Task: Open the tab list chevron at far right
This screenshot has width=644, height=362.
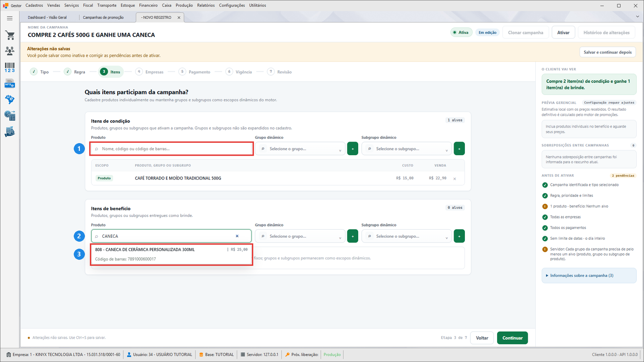Action: click(x=638, y=16)
